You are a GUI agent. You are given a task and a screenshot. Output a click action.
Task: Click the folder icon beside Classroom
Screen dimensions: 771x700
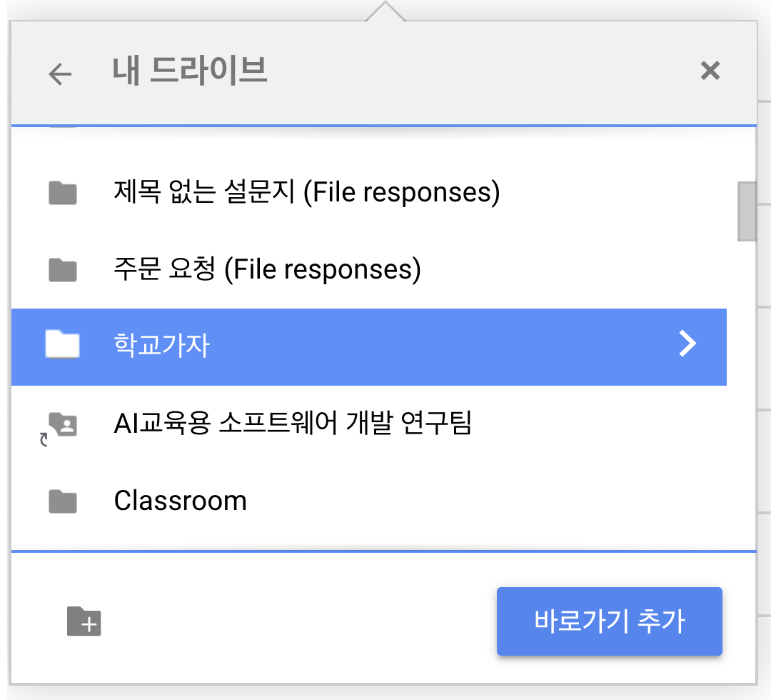pyautogui.click(x=63, y=501)
